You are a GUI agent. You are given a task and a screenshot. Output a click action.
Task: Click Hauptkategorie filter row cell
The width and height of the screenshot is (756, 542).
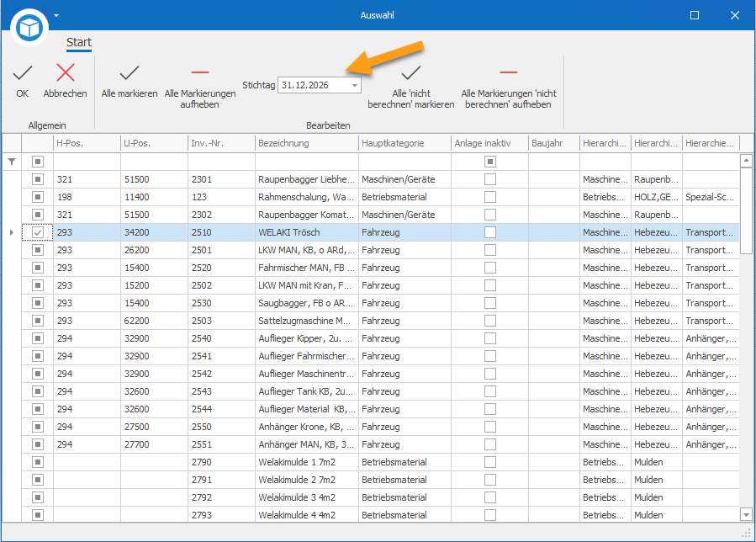click(405, 162)
